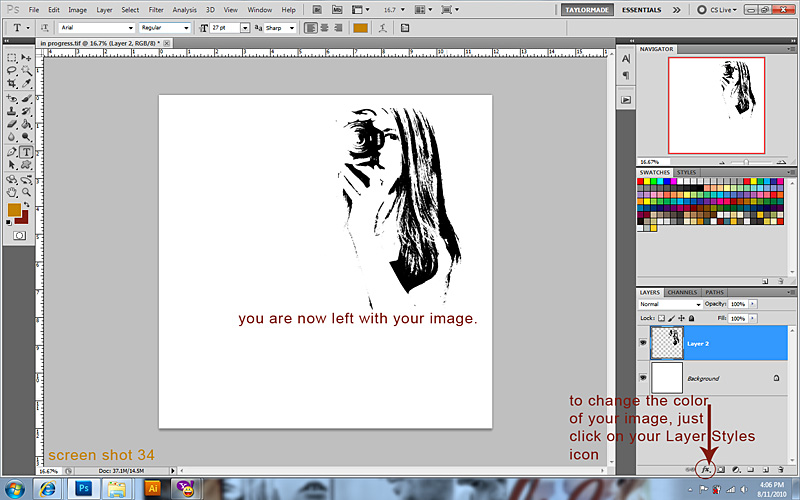Open anti-aliasing dropdown (Sharp)

click(x=291, y=28)
